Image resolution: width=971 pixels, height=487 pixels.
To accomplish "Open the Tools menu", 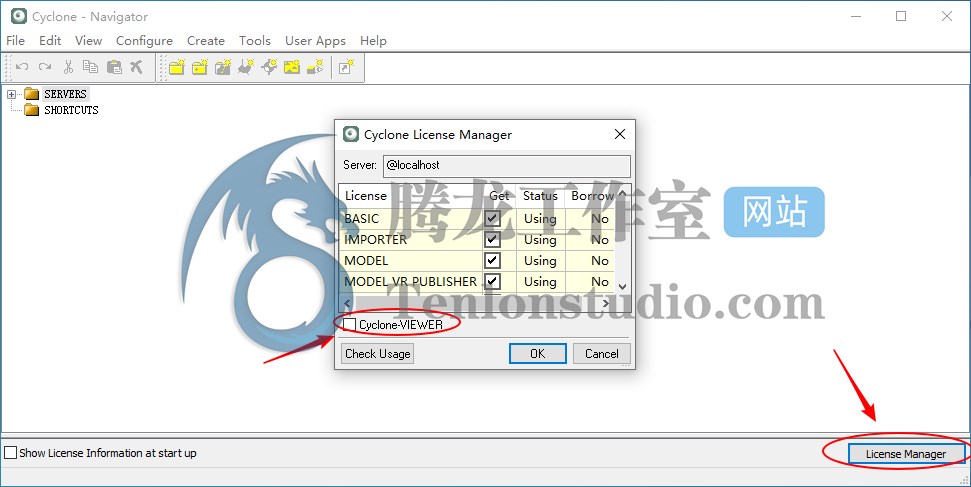I will [255, 41].
